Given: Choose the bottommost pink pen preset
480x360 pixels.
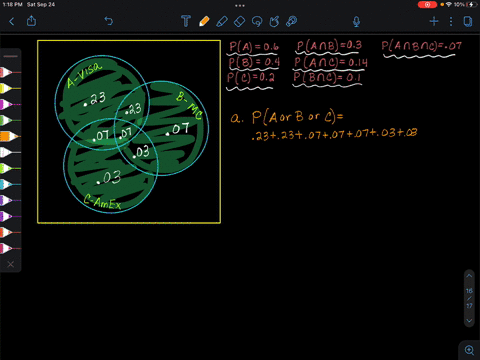Looking at the screenshot, I should point(10,248).
